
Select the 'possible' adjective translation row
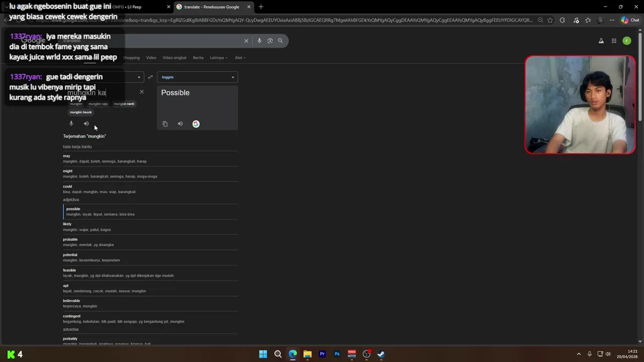coord(150,211)
